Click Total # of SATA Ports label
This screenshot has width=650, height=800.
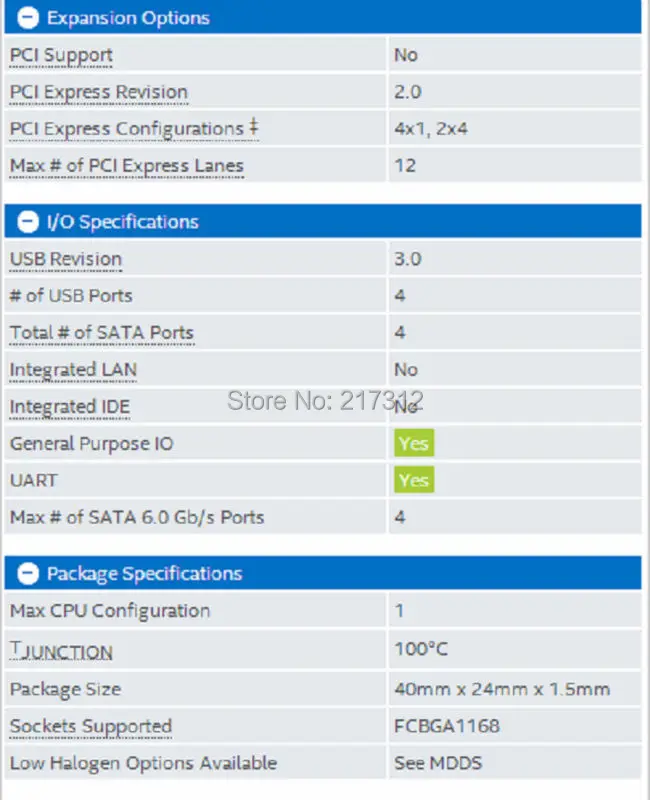pyautogui.click(x=101, y=333)
